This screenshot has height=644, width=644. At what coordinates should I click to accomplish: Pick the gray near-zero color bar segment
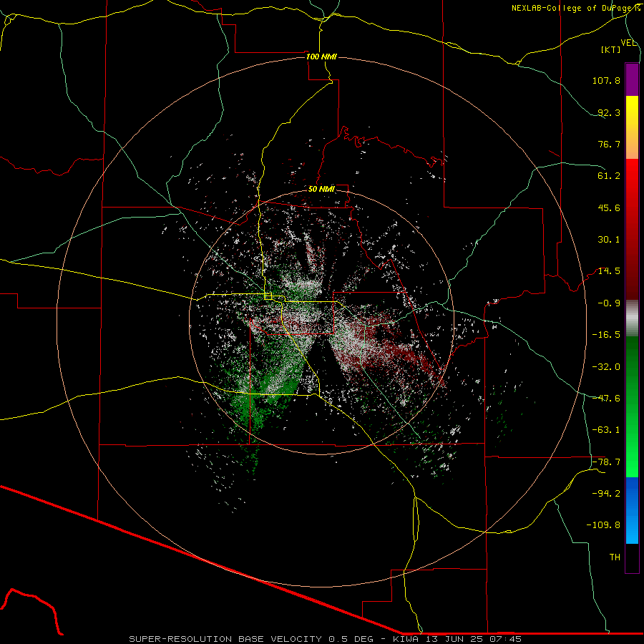[632, 318]
